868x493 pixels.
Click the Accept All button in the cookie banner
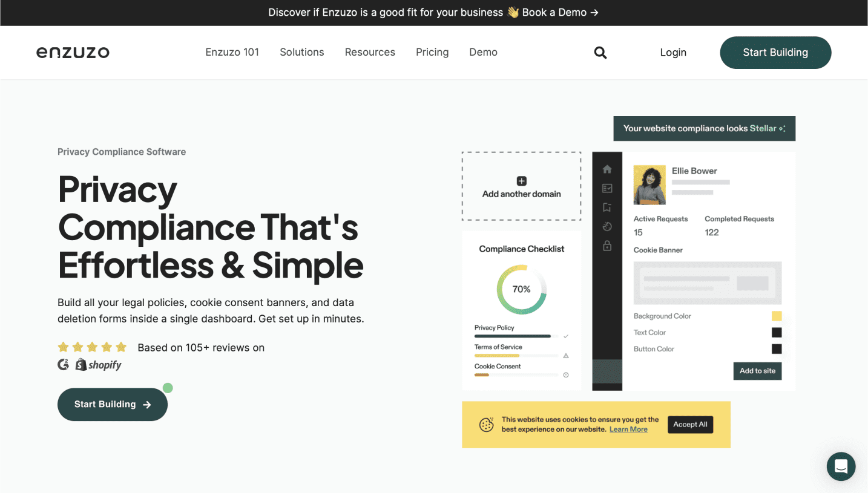point(690,424)
